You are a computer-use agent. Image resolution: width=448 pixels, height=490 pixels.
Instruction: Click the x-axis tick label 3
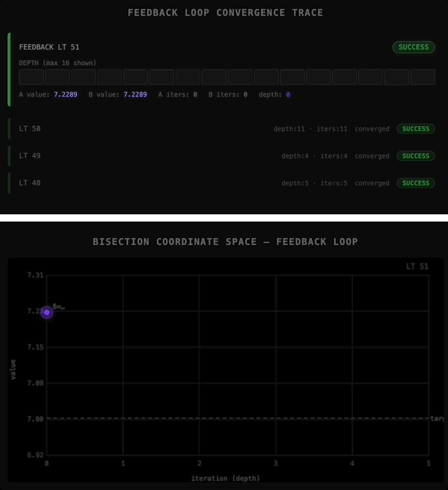[x=276, y=463]
